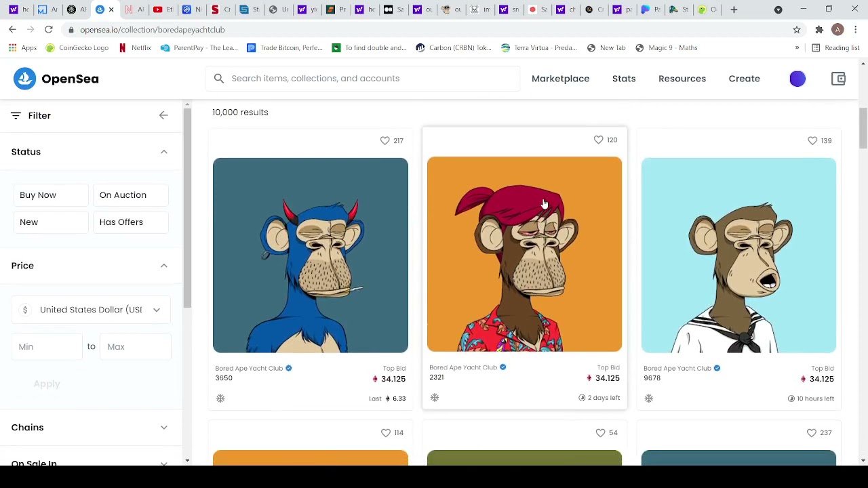Click the OpenSea logo
Screen dimensions: 868x488
(56, 79)
